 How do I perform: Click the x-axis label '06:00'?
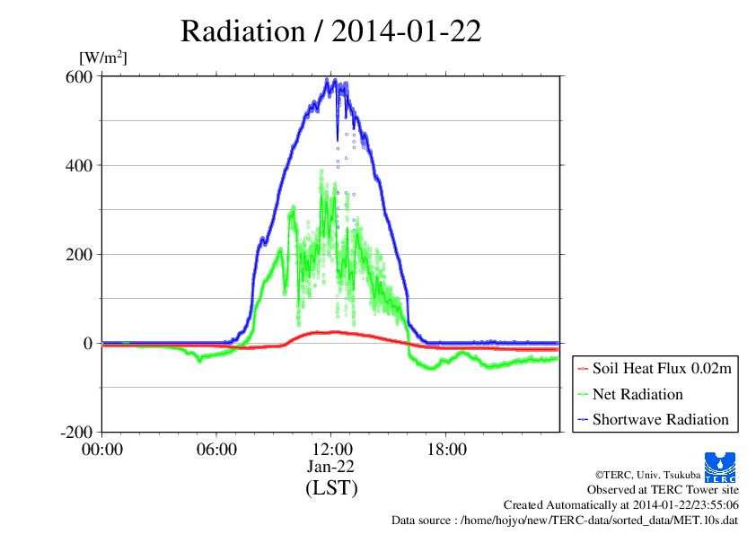216,449
